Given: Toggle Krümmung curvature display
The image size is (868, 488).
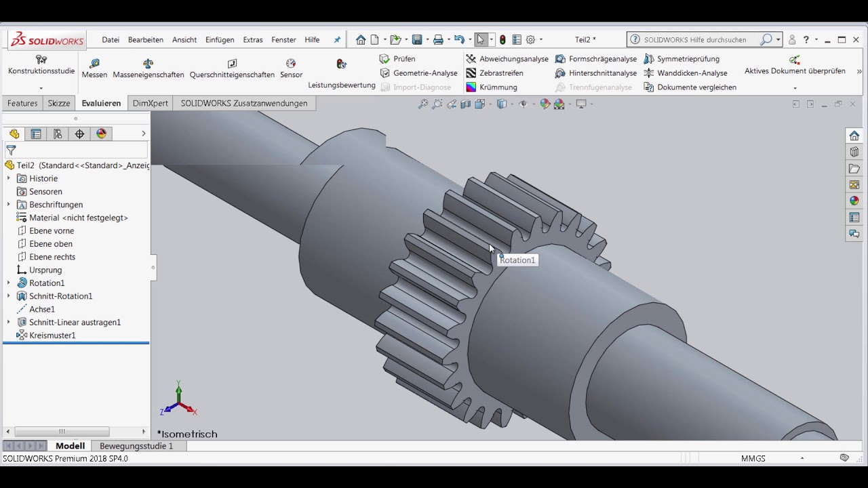Looking at the screenshot, I should click(492, 87).
